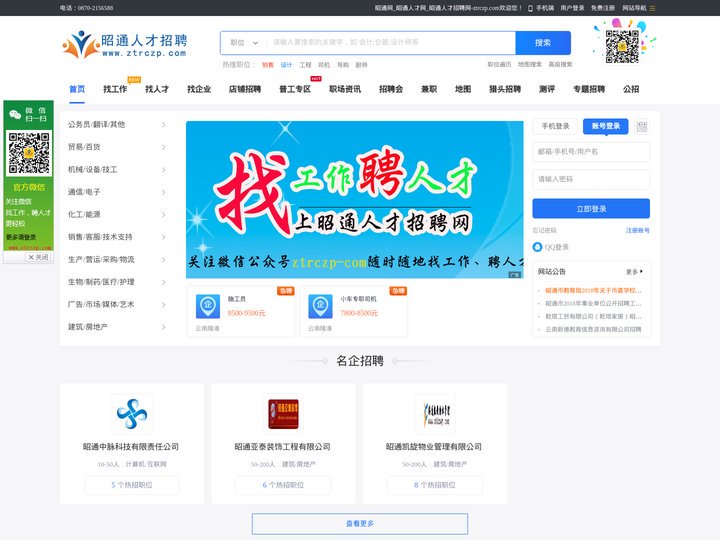The height and width of the screenshot is (540, 720).
Task: Click the header QR code image
Action: [x=622, y=46]
